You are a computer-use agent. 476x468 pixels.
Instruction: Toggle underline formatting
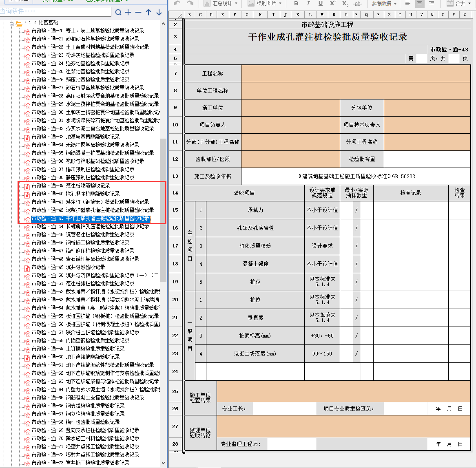(x=320, y=3)
